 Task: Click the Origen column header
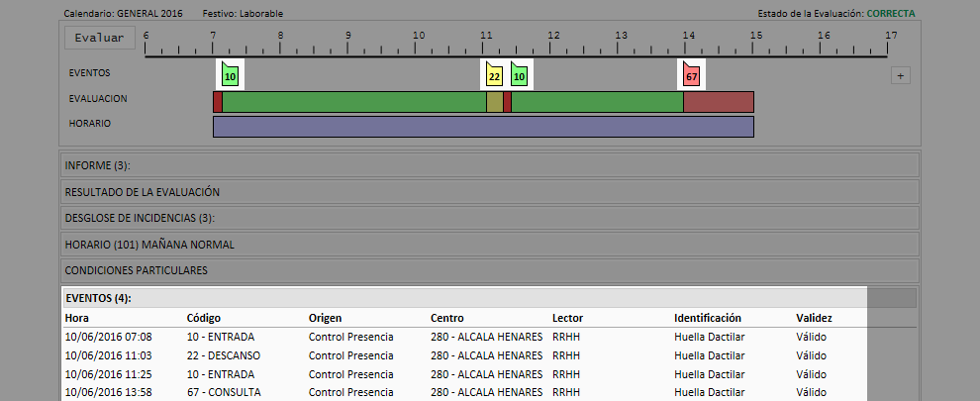click(x=325, y=319)
